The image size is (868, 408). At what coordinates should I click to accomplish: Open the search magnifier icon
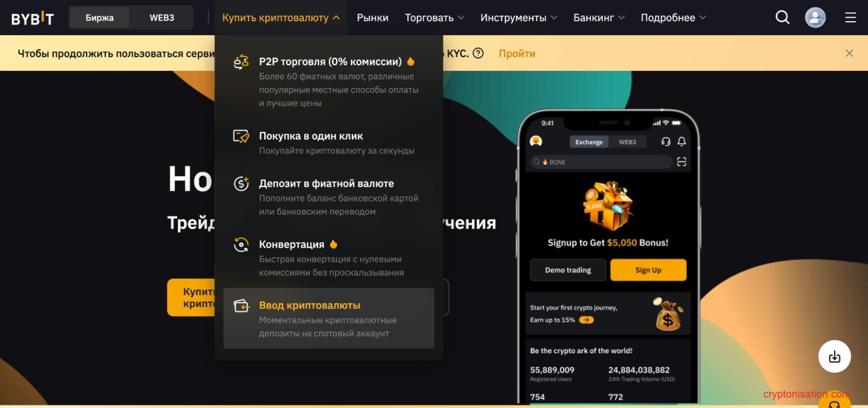[782, 18]
